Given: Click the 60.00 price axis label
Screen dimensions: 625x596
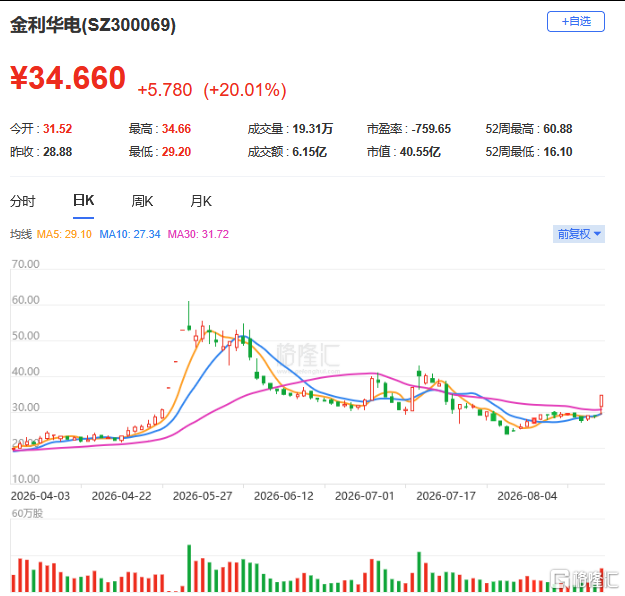Looking at the screenshot, I should 26,300.
